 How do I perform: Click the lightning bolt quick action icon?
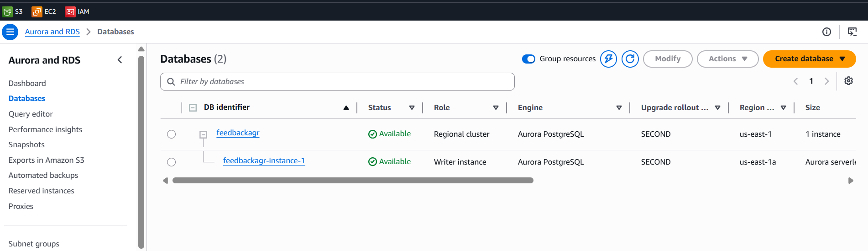point(608,59)
